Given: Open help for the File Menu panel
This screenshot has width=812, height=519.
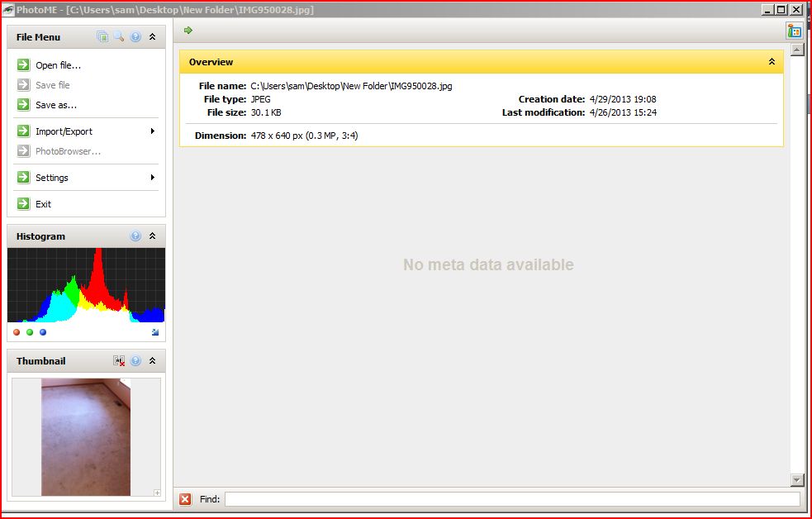Looking at the screenshot, I should click(135, 37).
